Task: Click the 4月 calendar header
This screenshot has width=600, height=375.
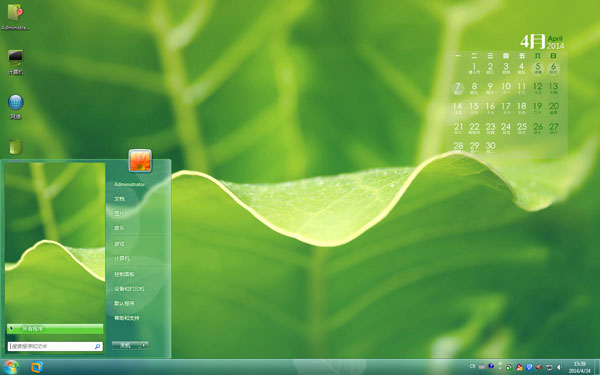Action: click(x=532, y=41)
